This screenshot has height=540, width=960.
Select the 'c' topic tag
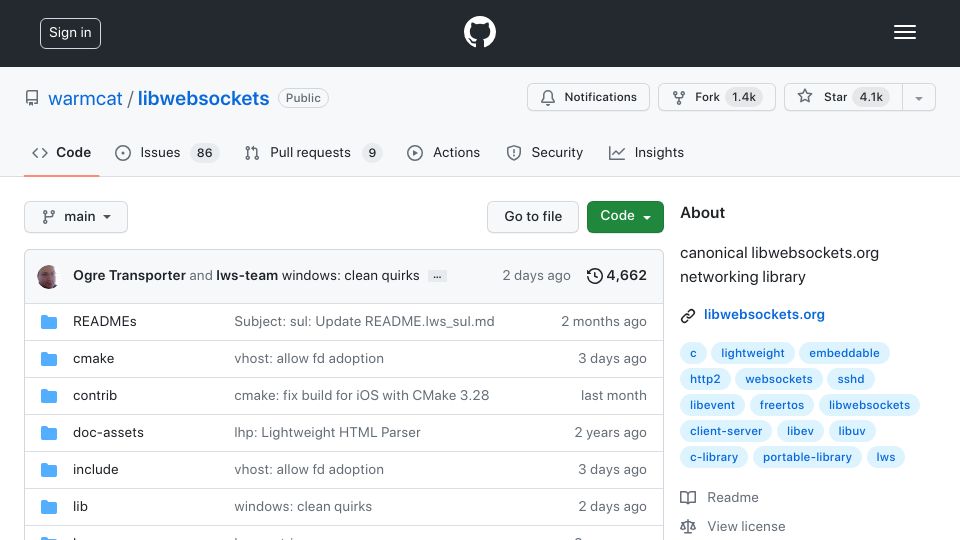tap(693, 353)
